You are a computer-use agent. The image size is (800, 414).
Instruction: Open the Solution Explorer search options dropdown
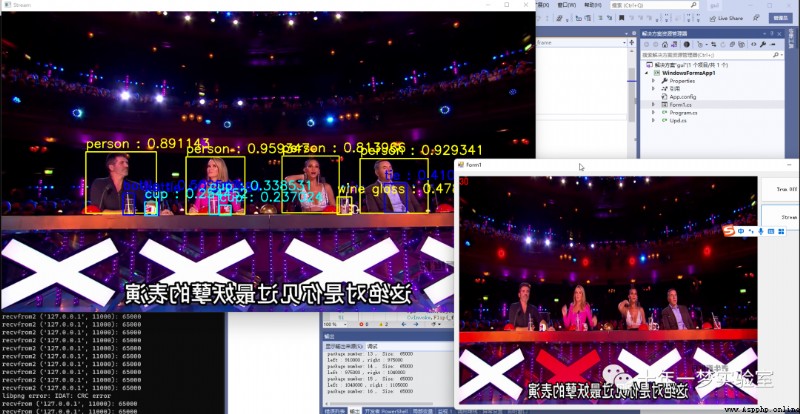(x=782, y=55)
